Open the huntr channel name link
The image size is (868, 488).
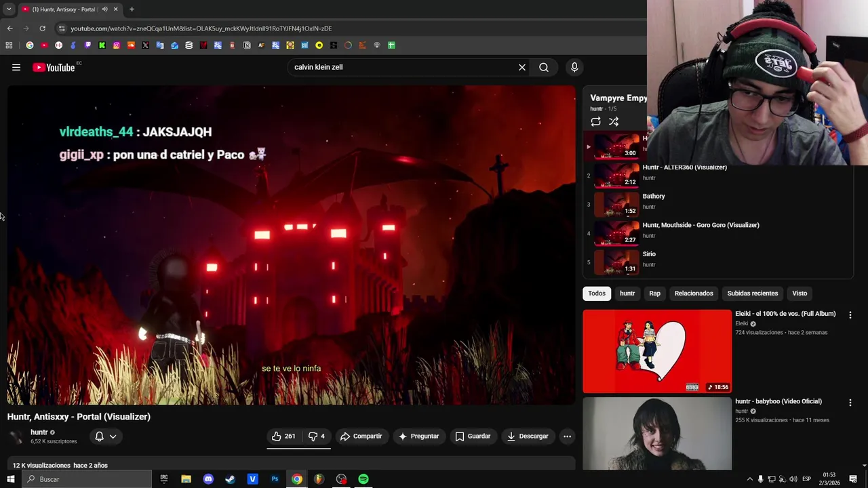[39, 432]
